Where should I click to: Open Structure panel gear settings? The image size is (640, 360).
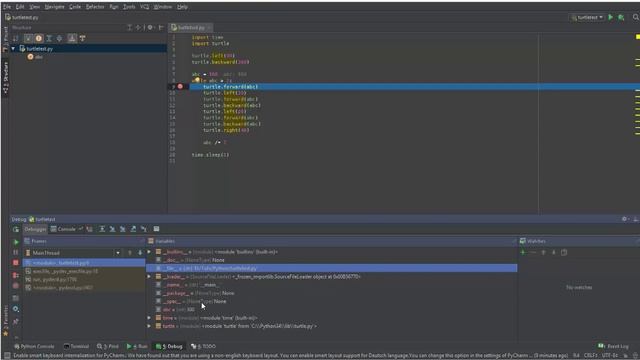pos(150,27)
